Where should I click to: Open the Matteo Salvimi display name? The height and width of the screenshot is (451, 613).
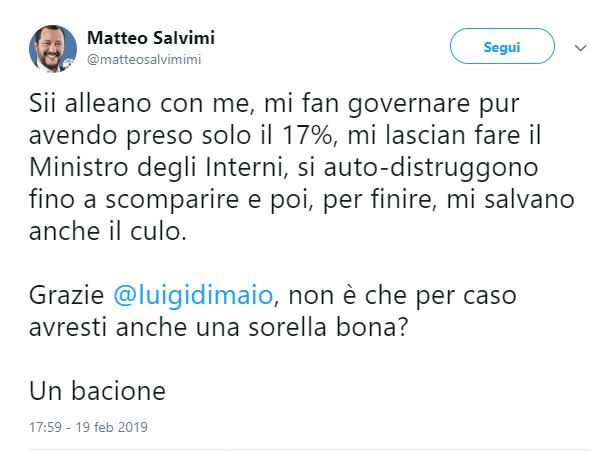(x=151, y=38)
